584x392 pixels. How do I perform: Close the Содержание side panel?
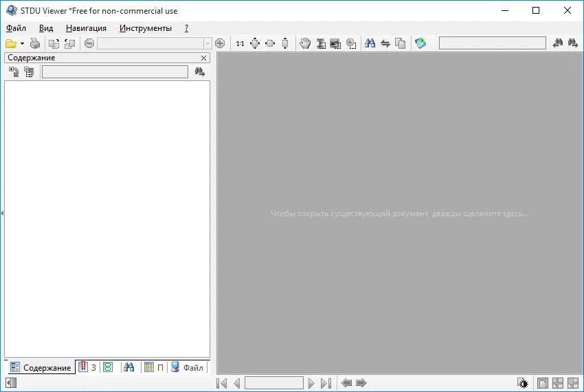(204, 58)
